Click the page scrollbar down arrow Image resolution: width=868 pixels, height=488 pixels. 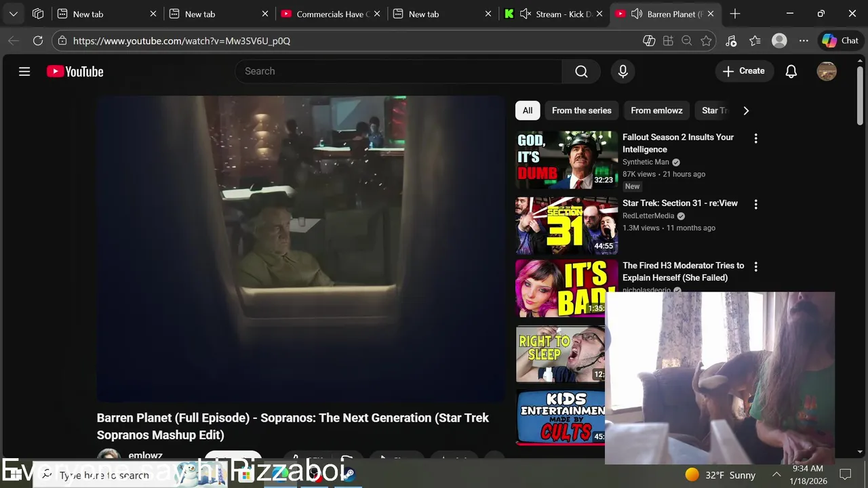[861, 452]
